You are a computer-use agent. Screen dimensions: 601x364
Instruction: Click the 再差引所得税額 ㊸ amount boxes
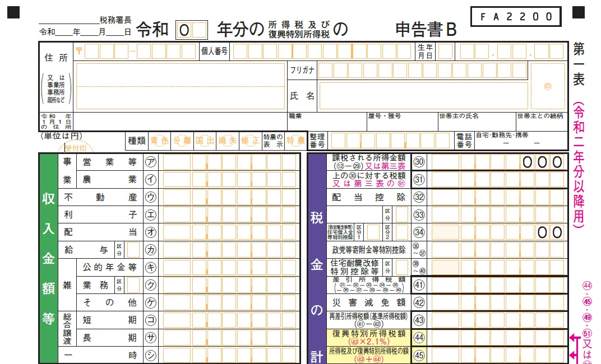tap(498, 320)
